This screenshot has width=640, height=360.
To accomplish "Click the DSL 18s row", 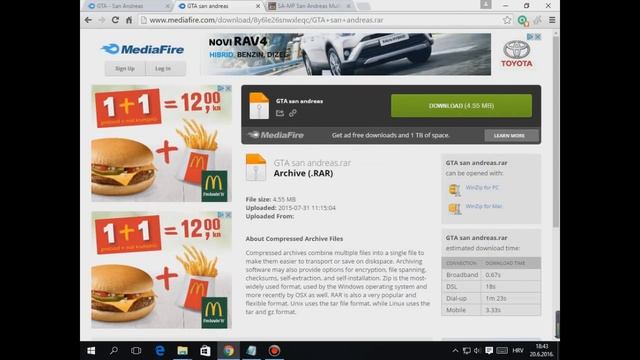I will (491, 287).
